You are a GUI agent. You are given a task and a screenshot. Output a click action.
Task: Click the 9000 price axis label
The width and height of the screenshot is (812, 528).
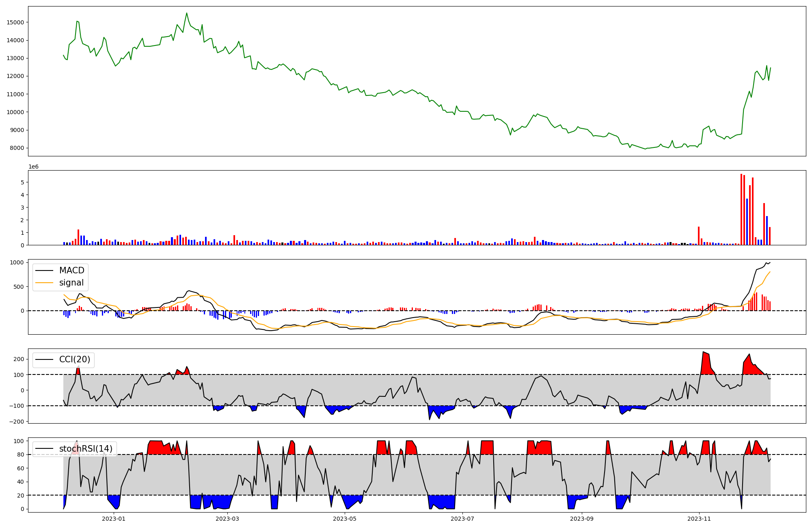click(x=17, y=130)
